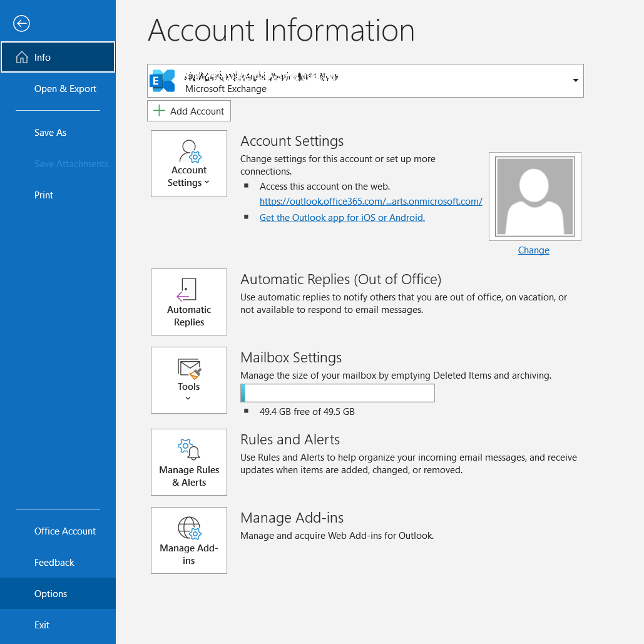Click the Add Account button label
This screenshot has width=644, height=644.
coord(197,111)
